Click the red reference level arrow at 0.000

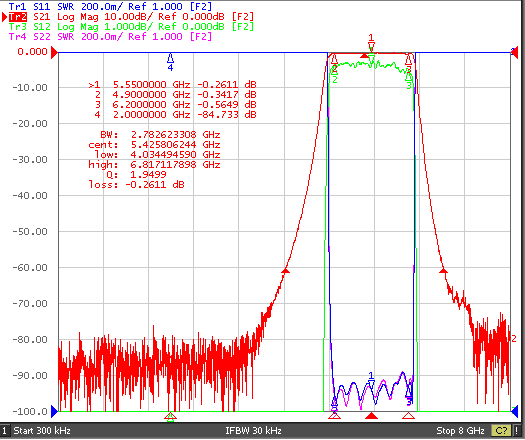pos(54,53)
